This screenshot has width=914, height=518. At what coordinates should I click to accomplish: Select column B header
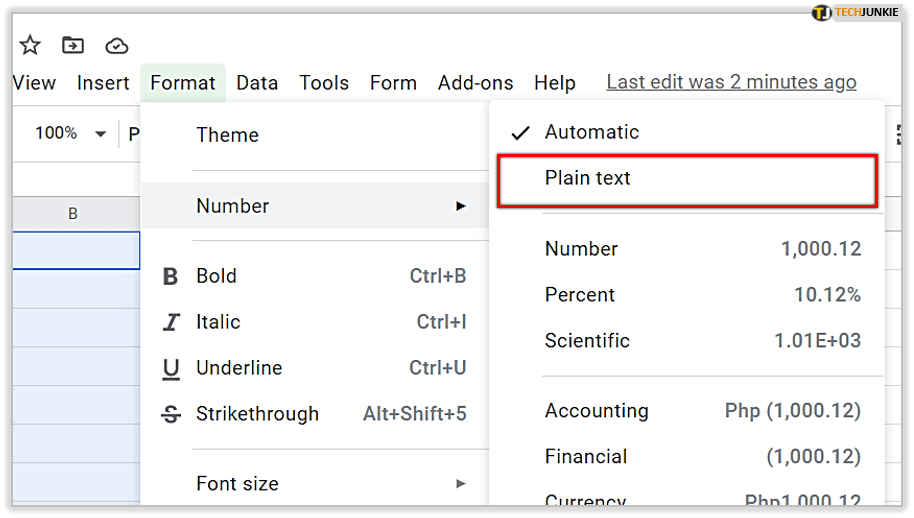[72, 213]
